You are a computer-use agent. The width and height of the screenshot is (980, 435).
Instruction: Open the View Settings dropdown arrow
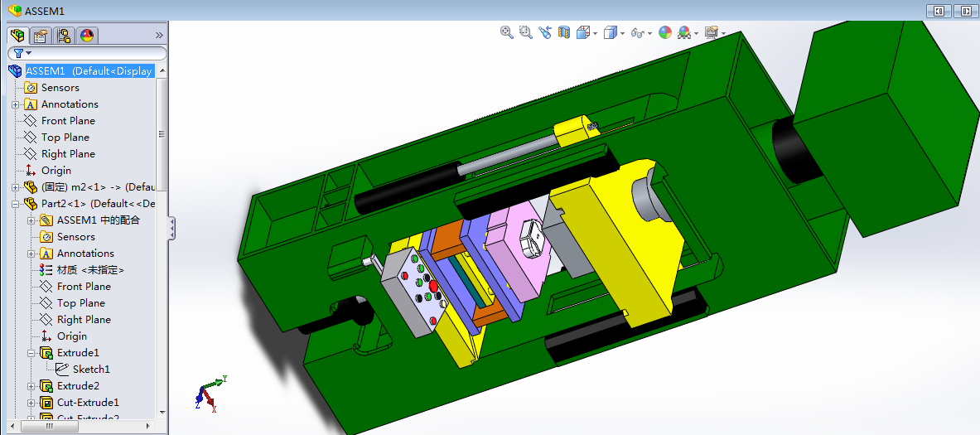tap(723, 34)
